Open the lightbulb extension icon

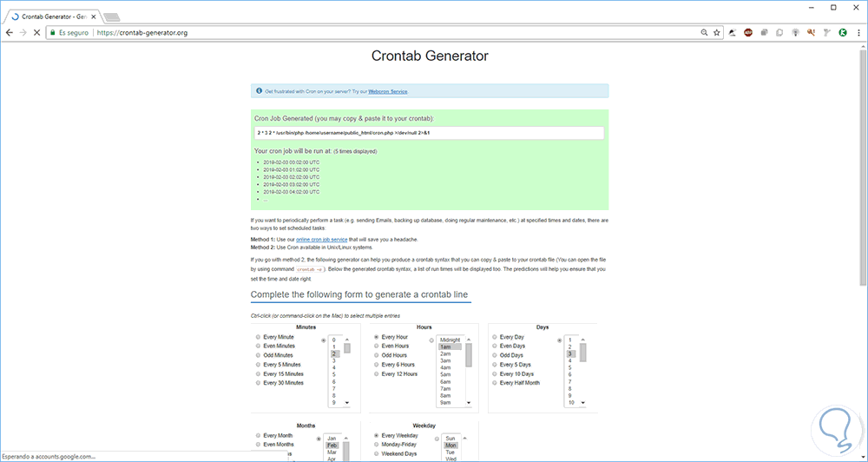point(795,33)
